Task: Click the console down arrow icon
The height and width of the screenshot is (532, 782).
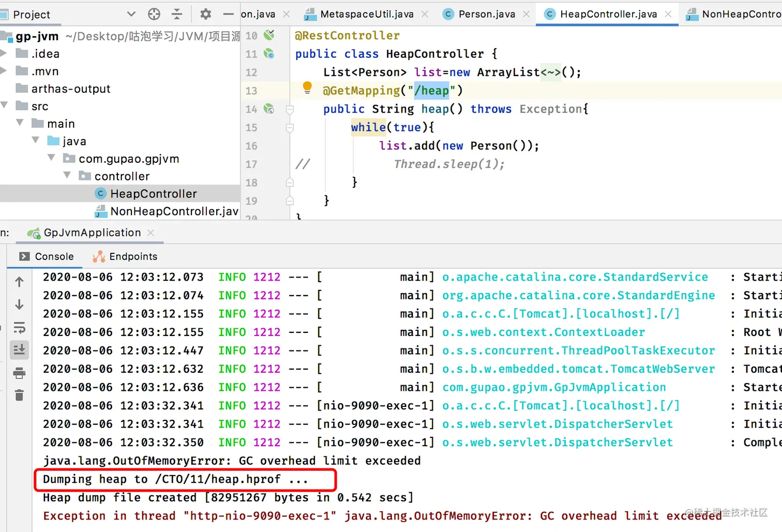Action: (19, 305)
